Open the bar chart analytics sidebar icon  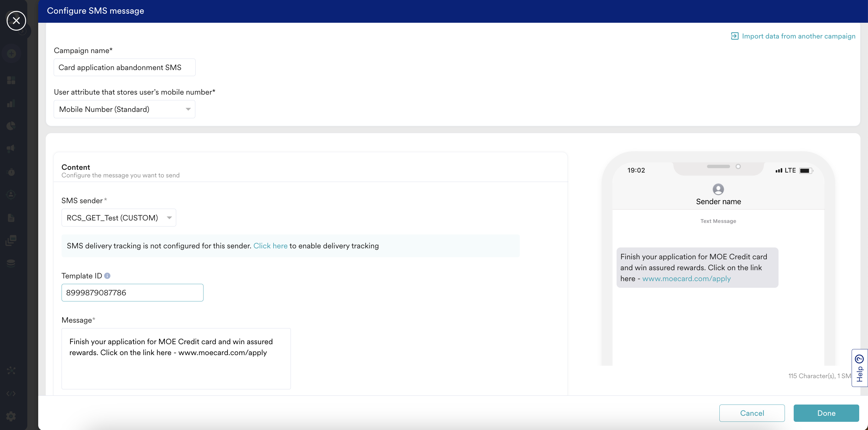11,103
